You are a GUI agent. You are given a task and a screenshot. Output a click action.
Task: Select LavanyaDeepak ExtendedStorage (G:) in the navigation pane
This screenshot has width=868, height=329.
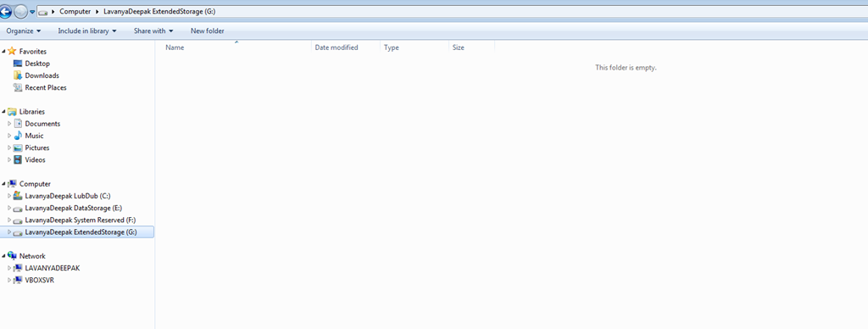[x=81, y=232]
